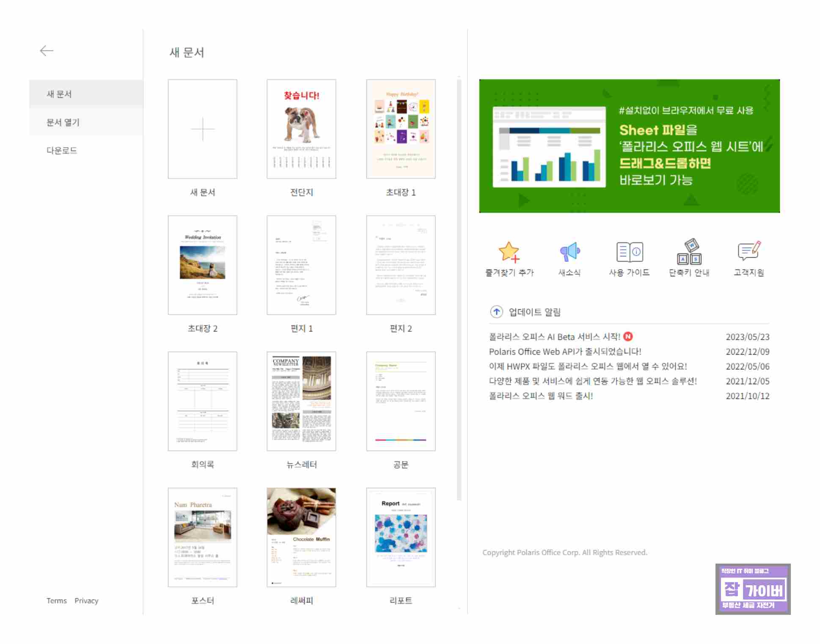Screen dimensions: 820x644
Task: Open the 폴라리스 오피스 AI Beta announcement
Action: pos(554,337)
